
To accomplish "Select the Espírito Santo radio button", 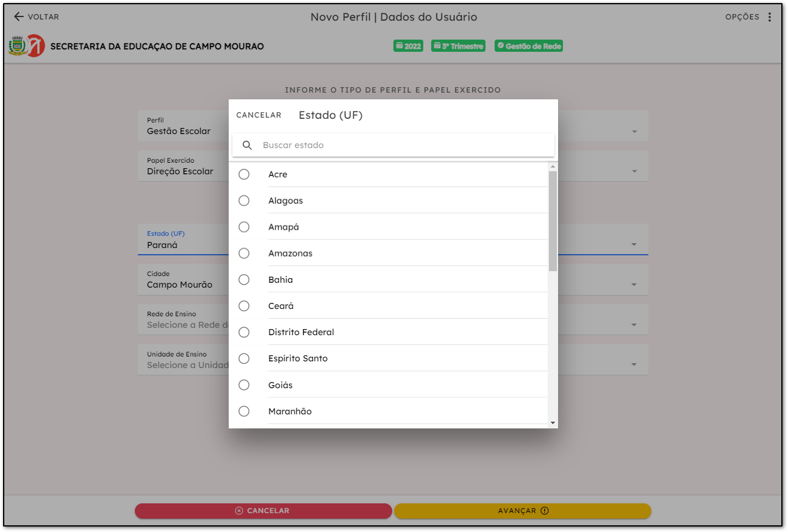I will (244, 358).
